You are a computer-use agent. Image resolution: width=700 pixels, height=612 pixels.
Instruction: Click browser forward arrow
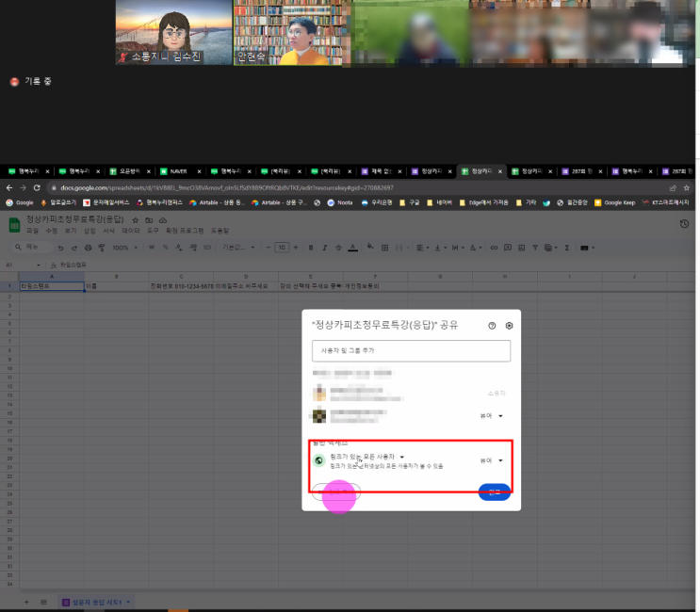point(24,187)
